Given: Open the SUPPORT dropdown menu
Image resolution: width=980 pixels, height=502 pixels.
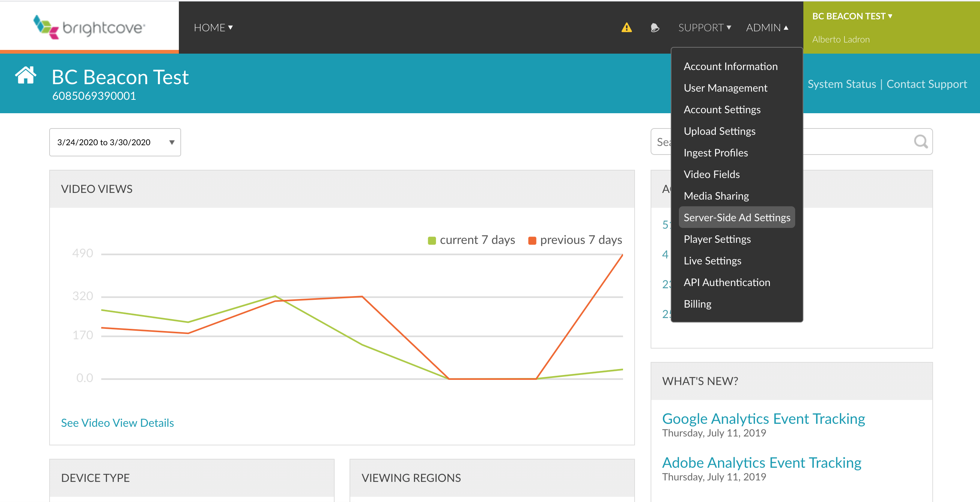Looking at the screenshot, I should click(x=705, y=28).
